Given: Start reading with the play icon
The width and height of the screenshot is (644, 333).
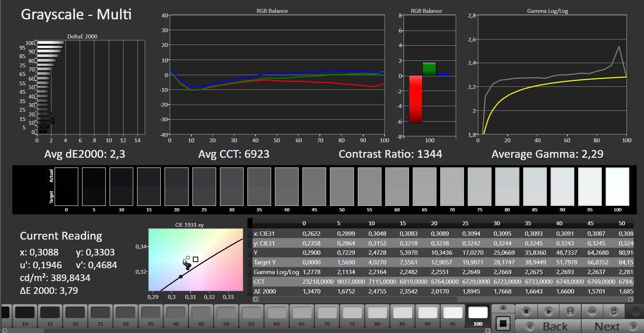Looking at the screenshot, I should (548, 311).
